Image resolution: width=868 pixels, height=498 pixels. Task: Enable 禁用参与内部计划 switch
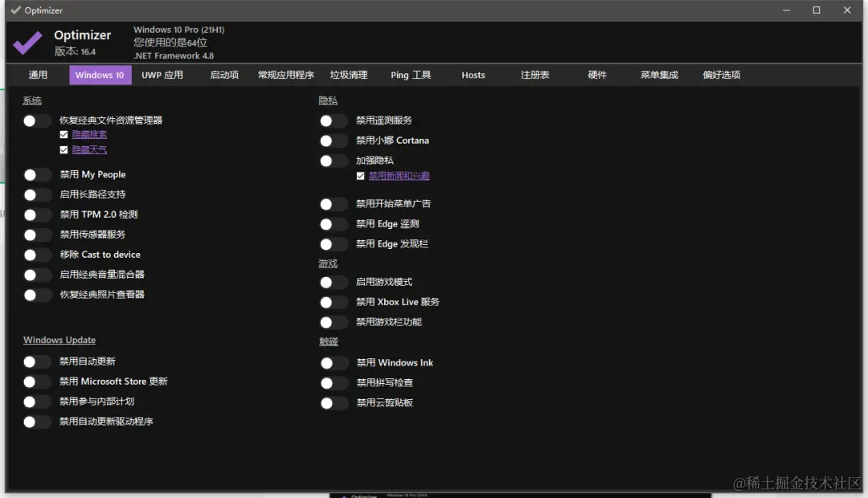click(x=36, y=402)
